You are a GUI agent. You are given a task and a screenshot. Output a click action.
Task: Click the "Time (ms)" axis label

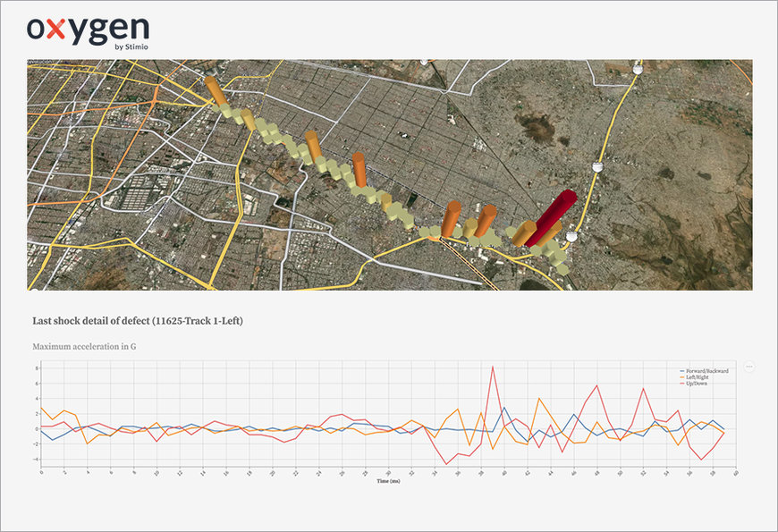tap(388, 481)
